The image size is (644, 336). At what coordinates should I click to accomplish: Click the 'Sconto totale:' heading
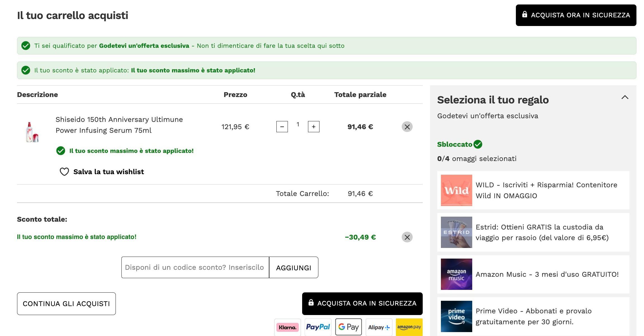point(42,219)
